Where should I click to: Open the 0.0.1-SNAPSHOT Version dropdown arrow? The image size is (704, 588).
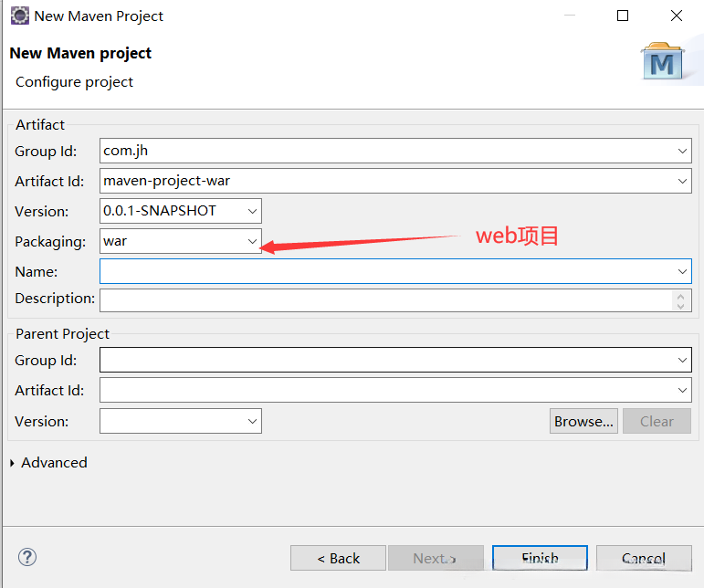point(252,211)
